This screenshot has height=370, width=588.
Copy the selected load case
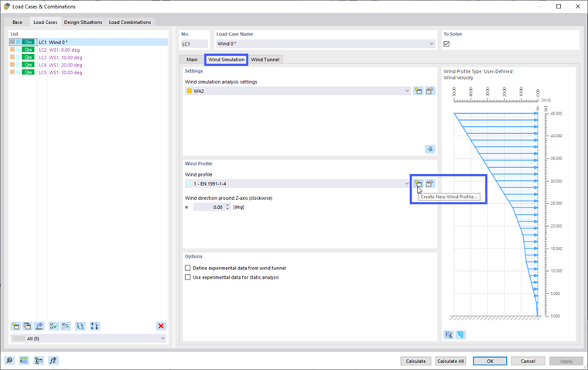pos(27,326)
